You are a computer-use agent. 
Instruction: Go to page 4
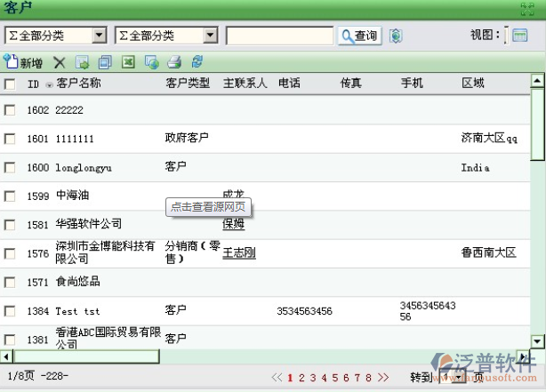point(324,378)
